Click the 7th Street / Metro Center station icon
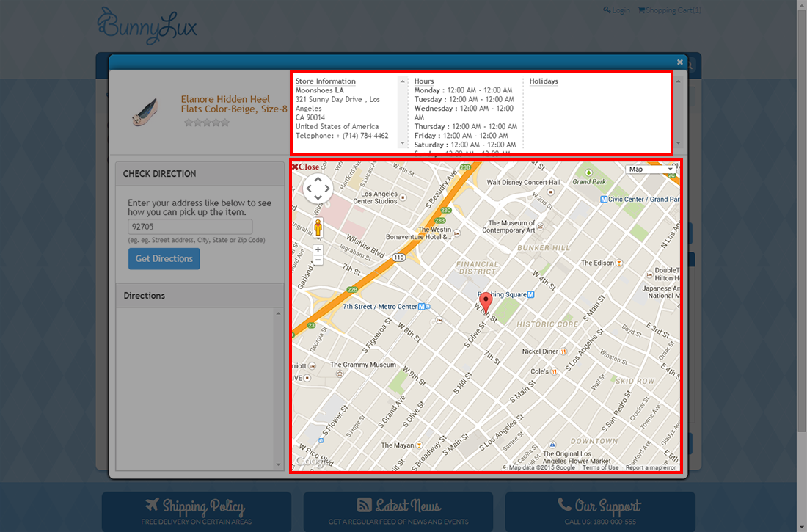 (422, 307)
